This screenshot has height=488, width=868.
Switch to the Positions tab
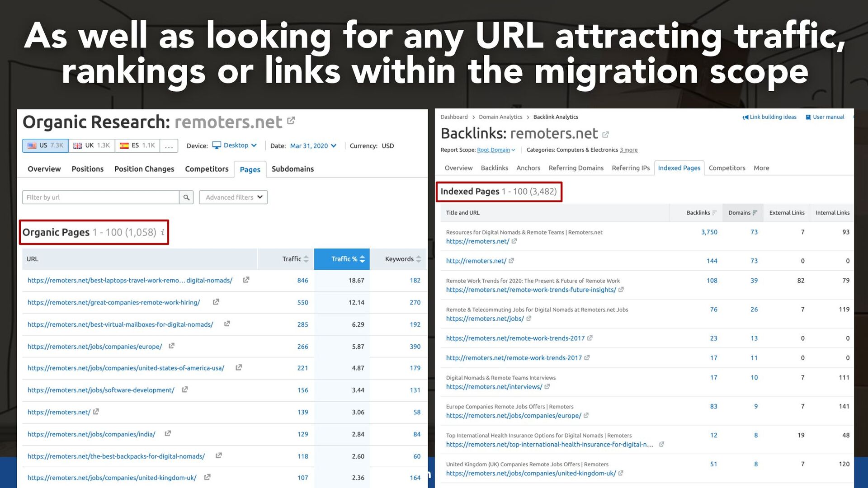(x=87, y=169)
